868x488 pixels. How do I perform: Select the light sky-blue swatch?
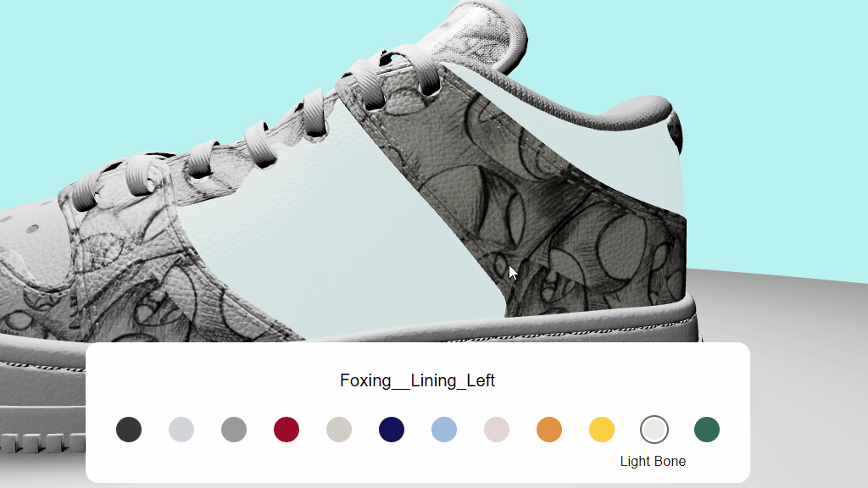click(444, 430)
